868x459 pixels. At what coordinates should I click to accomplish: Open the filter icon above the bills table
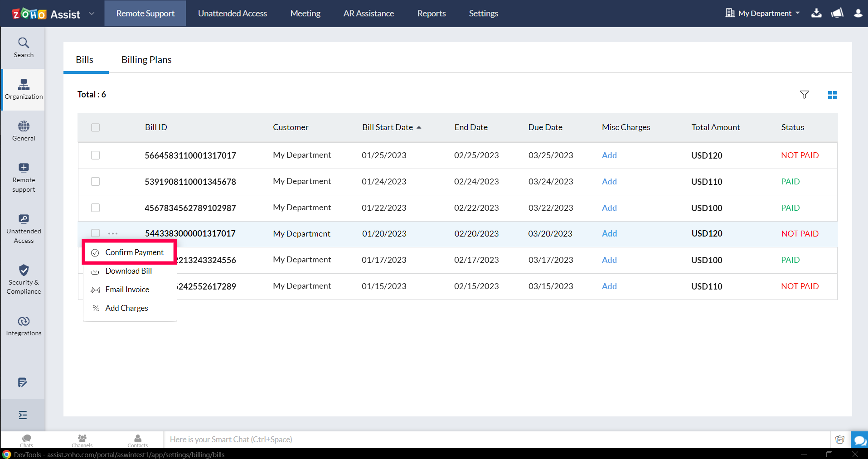click(805, 95)
